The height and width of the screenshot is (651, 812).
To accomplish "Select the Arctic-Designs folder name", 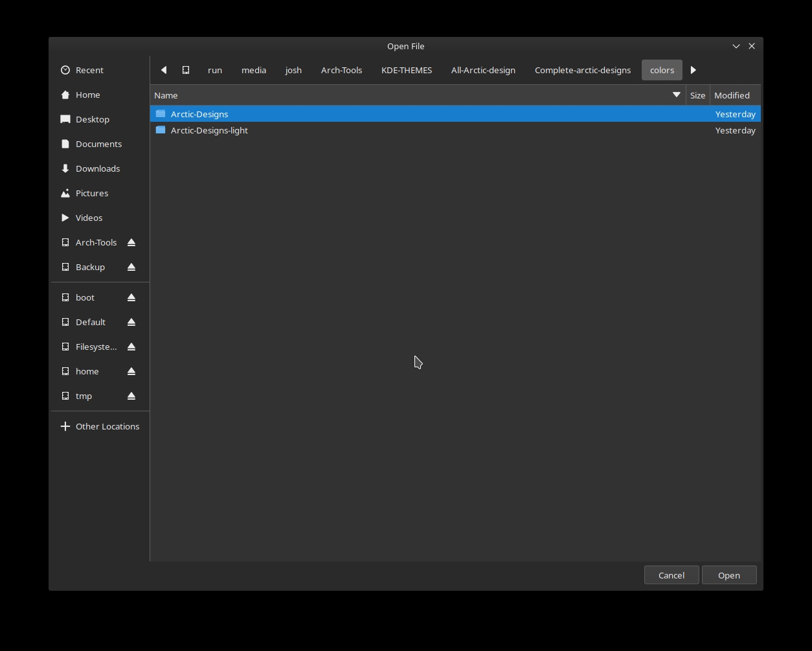I will point(199,114).
